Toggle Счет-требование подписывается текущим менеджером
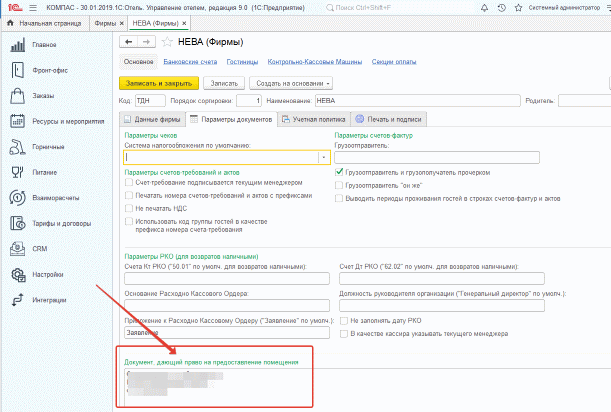Image resolution: width=611 pixels, height=412 pixels. [129, 182]
